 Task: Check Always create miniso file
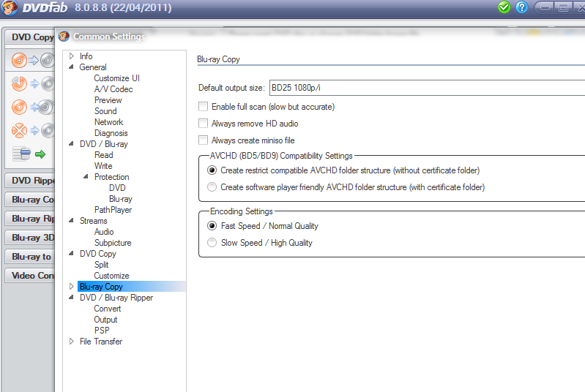[x=203, y=140]
